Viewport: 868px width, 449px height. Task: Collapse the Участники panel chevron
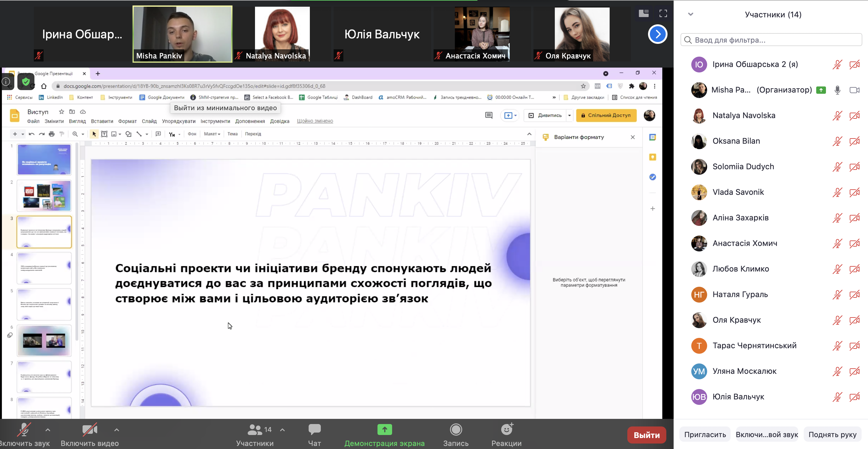690,14
